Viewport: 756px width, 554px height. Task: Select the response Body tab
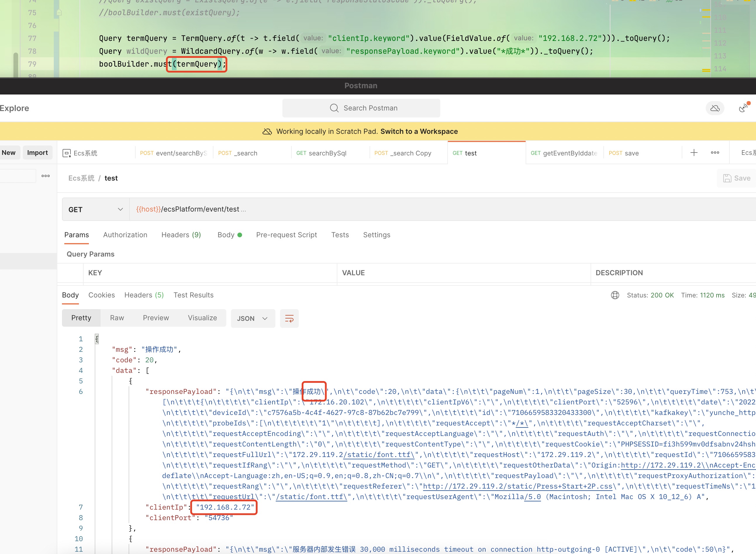click(70, 295)
